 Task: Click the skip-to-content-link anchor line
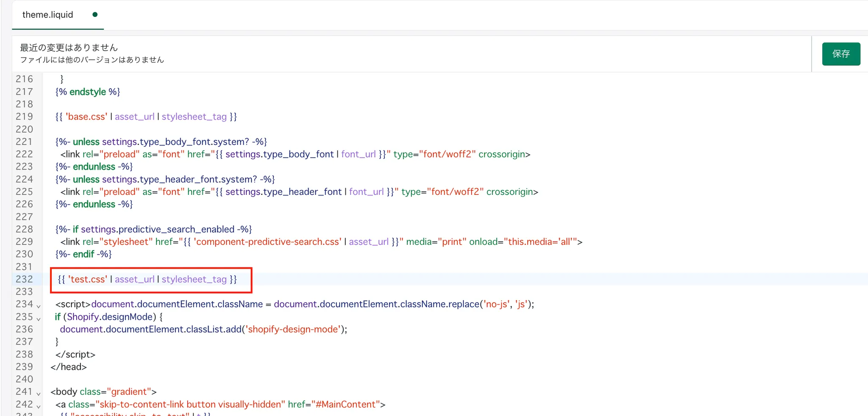click(220, 404)
